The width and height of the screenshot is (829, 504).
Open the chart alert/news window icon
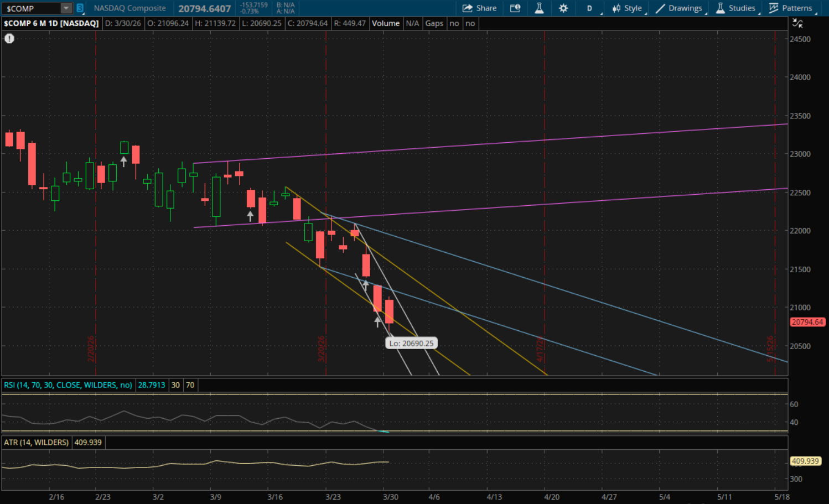[x=515, y=8]
